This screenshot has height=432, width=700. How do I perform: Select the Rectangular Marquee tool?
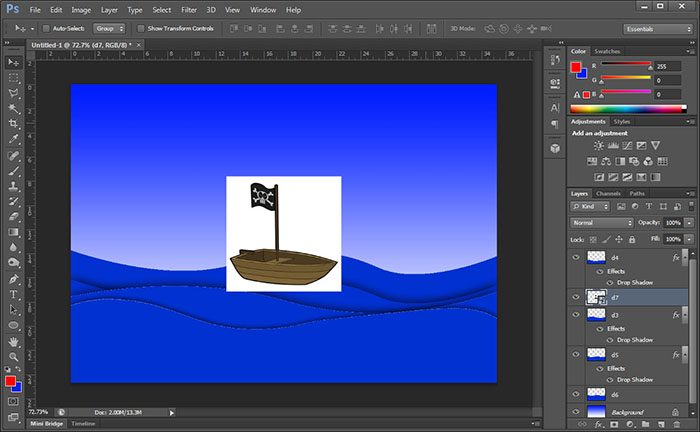[x=14, y=77]
